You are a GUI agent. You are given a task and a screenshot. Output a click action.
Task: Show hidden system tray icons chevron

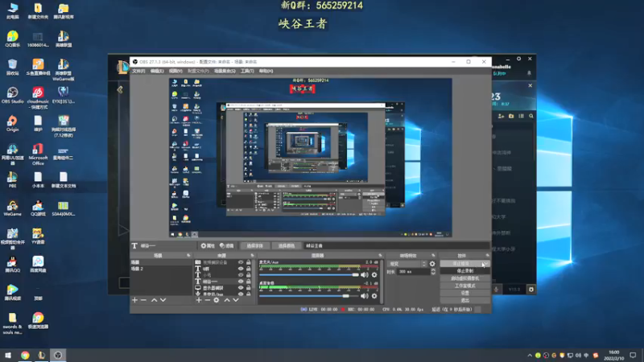coord(530,356)
